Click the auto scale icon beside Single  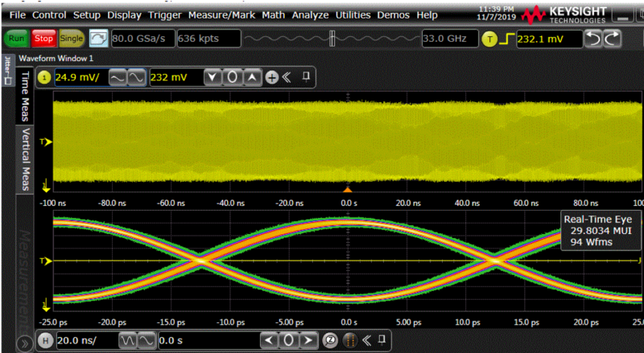[98, 39]
